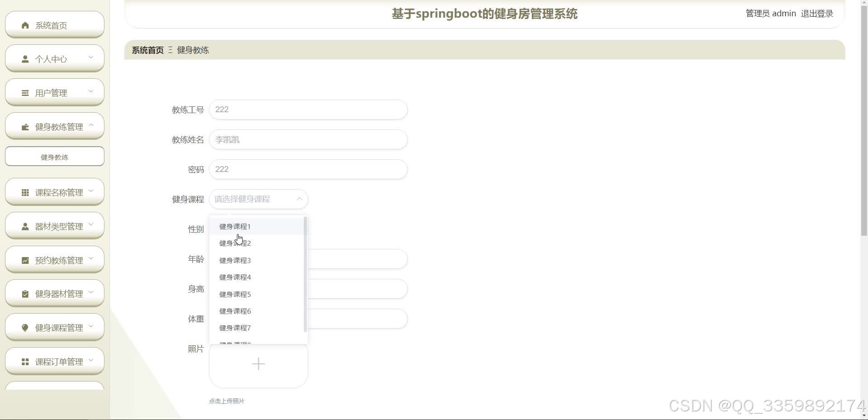Click 管理员 admin account label
Image resolution: width=868 pixels, height=420 pixels.
pyautogui.click(x=771, y=14)
